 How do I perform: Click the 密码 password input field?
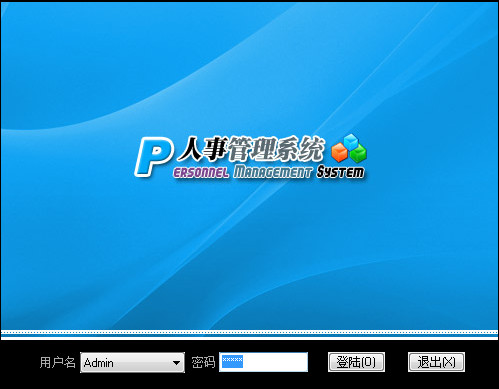[263, 362]
